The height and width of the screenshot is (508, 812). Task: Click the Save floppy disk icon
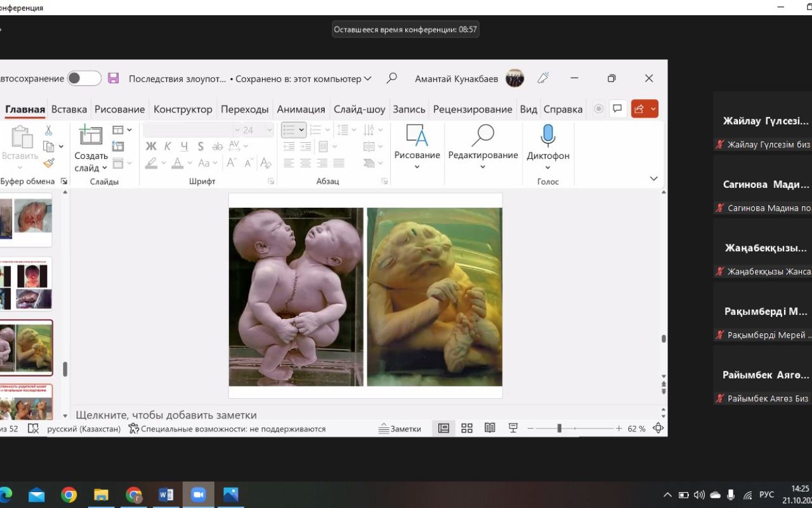[x=114, y=78]
